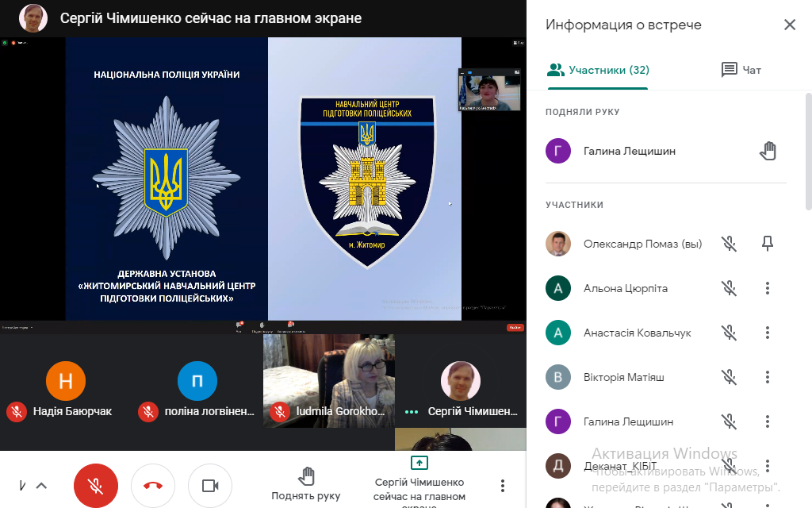Raise your hand with Поднять руку

click(306, 485)
